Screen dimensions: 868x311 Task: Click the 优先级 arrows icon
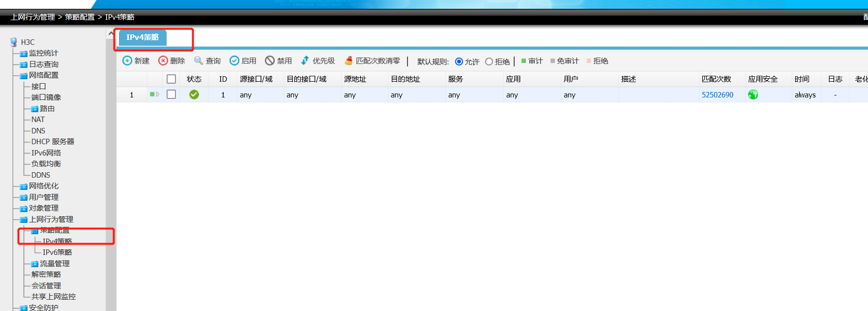pos(305,60)
